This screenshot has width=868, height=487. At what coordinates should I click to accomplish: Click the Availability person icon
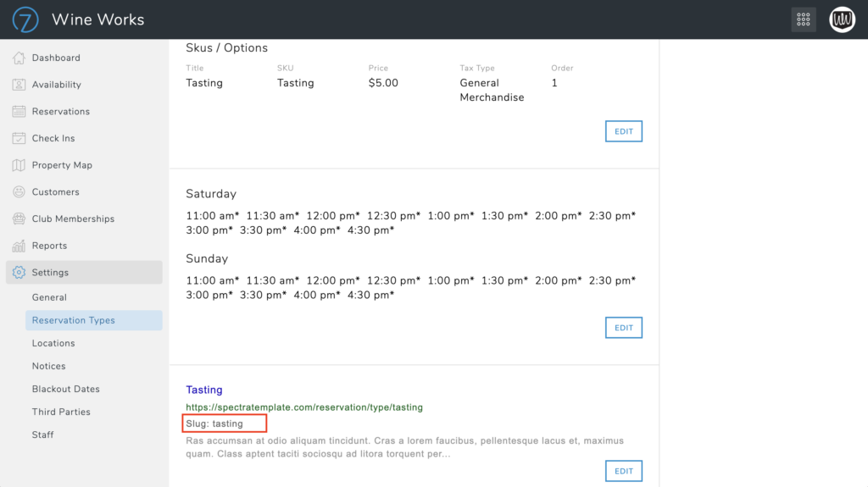(x=19, y=85)
